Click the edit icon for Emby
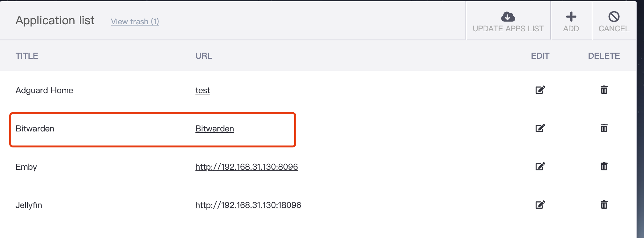The height and width of the screenshot is (238, 644). [x=540, y=167]
